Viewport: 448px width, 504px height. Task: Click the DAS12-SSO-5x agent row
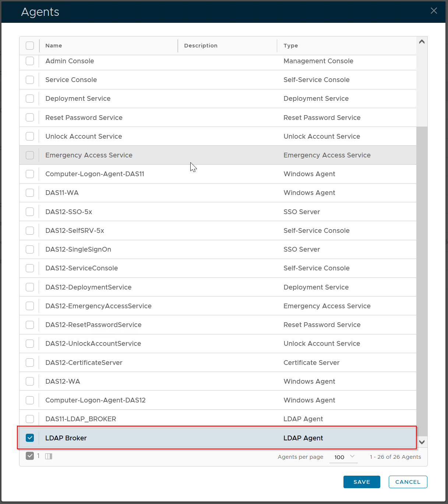[x=69, y=212]
